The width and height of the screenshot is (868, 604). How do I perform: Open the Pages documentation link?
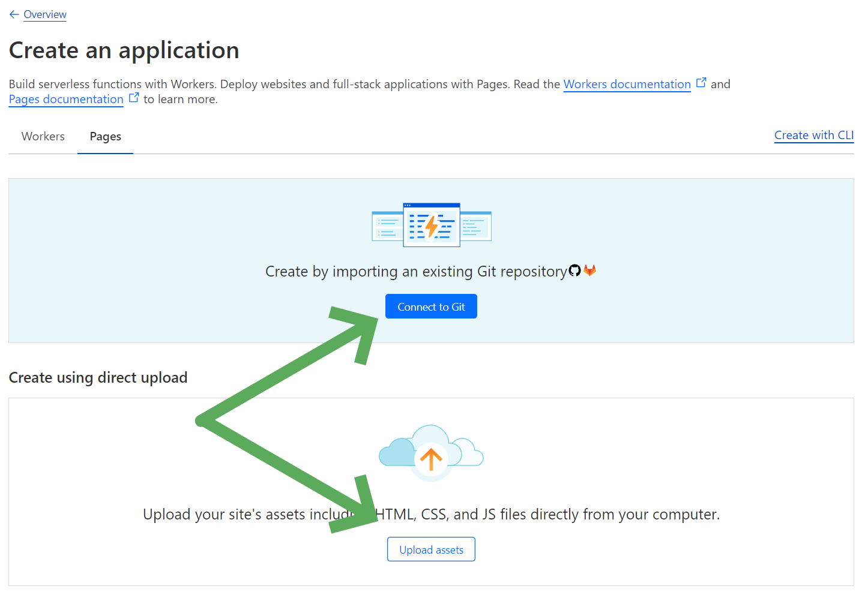pos(66,99)
